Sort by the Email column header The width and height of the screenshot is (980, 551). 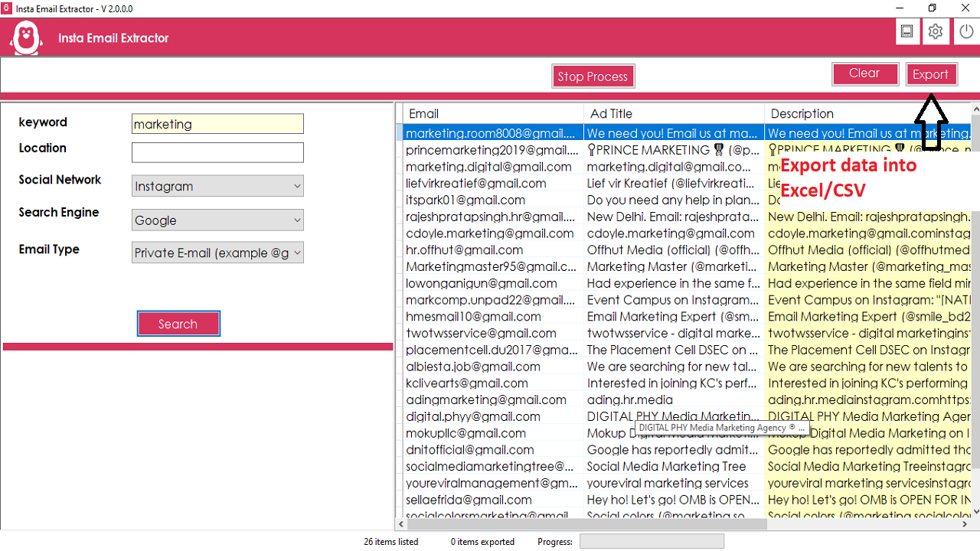tap(494, 114)
